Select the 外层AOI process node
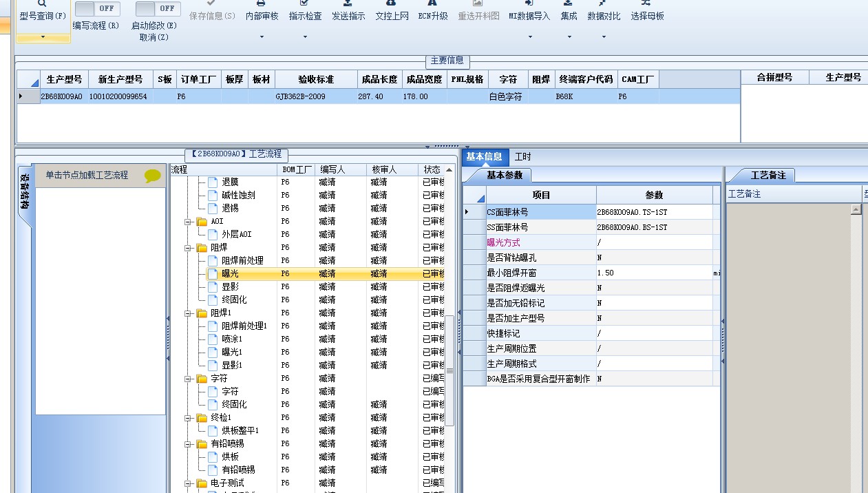This screenshot has height=493, width=868. click(x=236, y=235)
